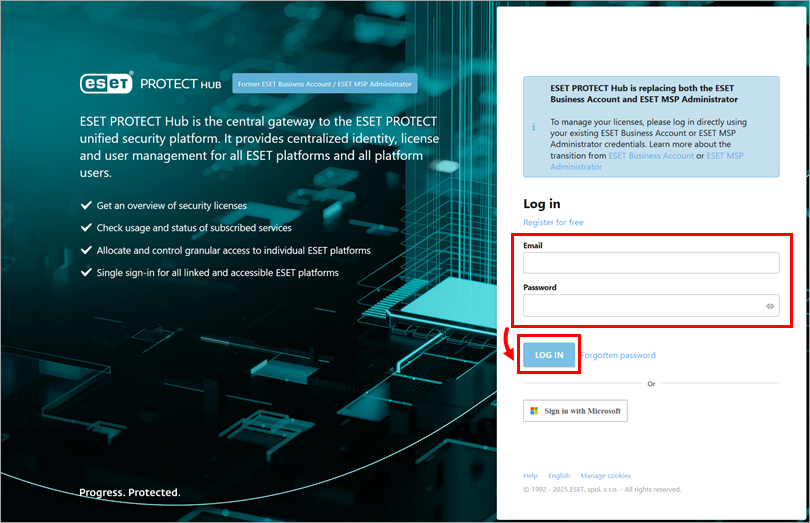Click the 'Former ESET Business Account' badge
The width and height of the screenshot is (810, 523).
324,84
